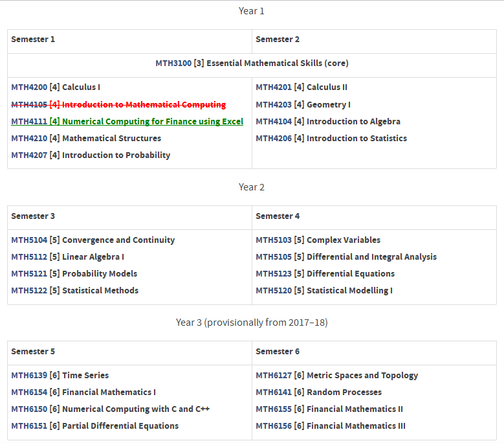Open MTH6139 Time Series link
The image size is (504, 443).
coord(60,376)
